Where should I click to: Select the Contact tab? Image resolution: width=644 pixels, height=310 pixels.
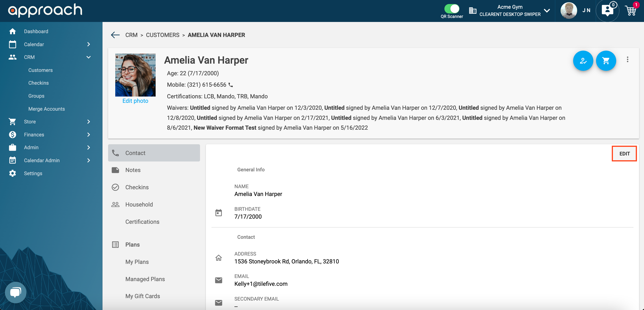(154, 153)
